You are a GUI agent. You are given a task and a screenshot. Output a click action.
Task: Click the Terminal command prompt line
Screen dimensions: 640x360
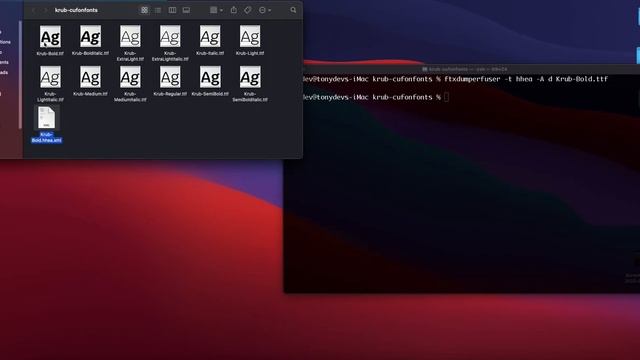(375, 97)
